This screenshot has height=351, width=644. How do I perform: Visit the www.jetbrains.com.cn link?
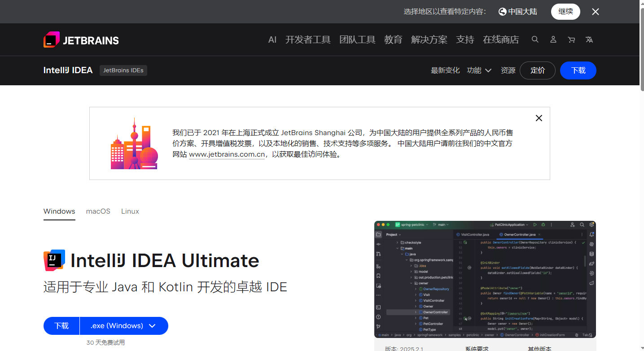(x=226, y=154)
